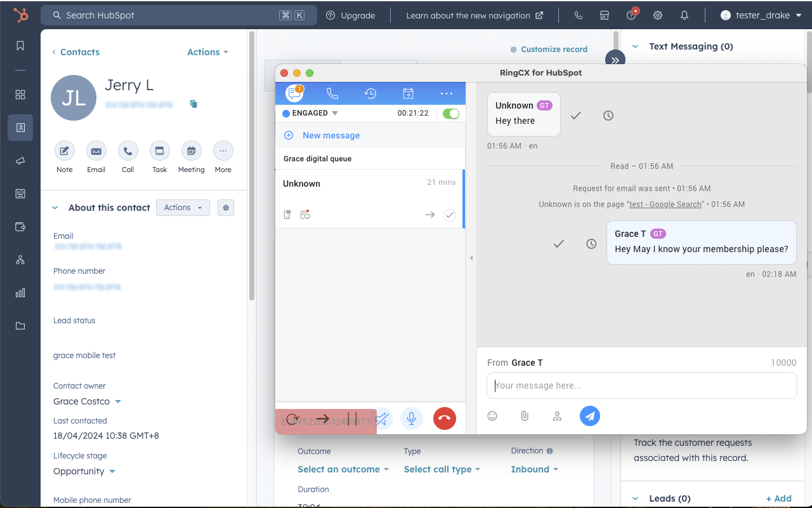
Task: Click the New message button
Action: [x=331, y=135]
